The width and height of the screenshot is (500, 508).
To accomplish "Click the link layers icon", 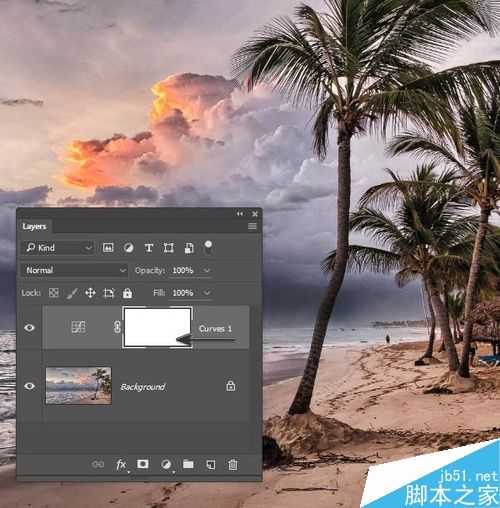I will pos(98,464).
